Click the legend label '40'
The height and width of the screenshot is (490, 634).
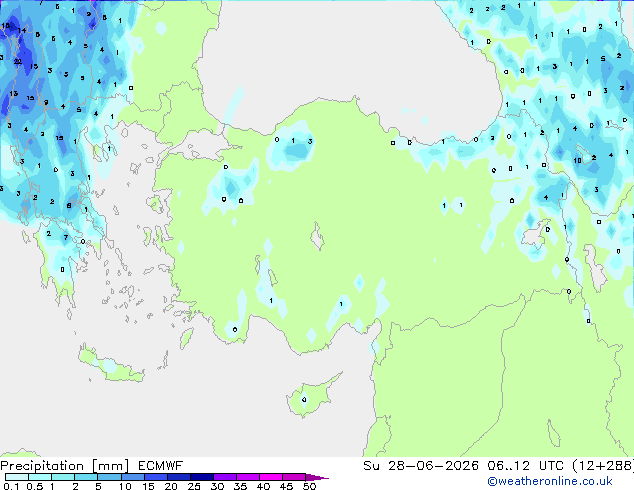263,486
